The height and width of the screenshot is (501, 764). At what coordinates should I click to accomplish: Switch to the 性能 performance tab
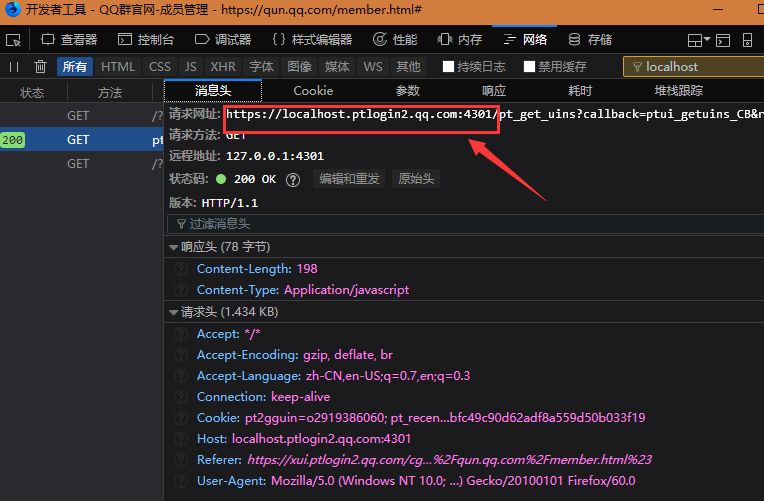(x=395, y=39)
